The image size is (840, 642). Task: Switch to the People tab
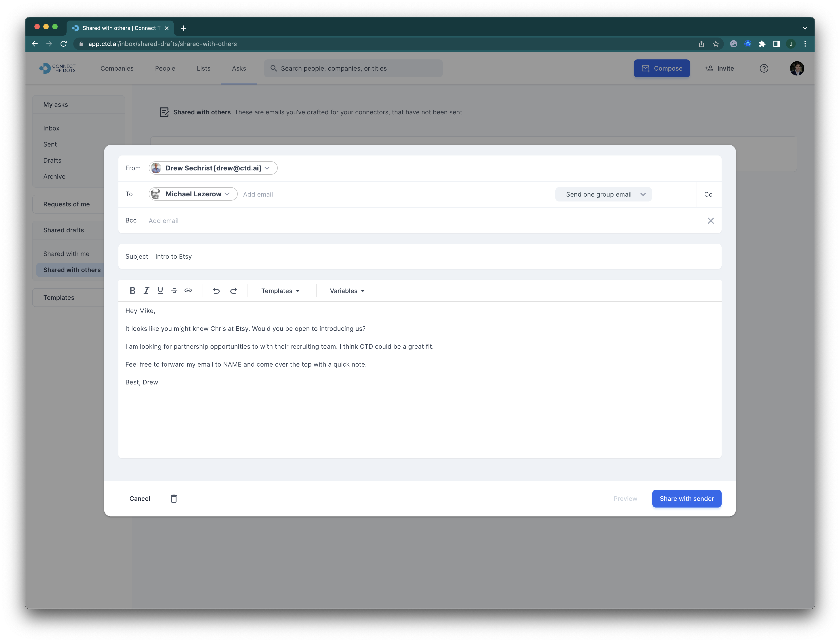click(x=165, y=68)
